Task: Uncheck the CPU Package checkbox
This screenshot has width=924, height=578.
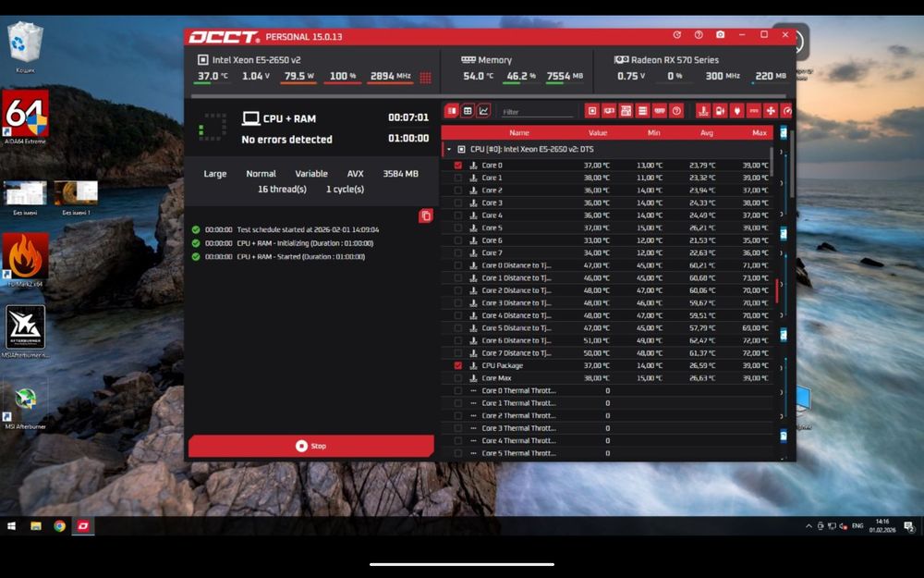Action: click(x=458, y=365)
